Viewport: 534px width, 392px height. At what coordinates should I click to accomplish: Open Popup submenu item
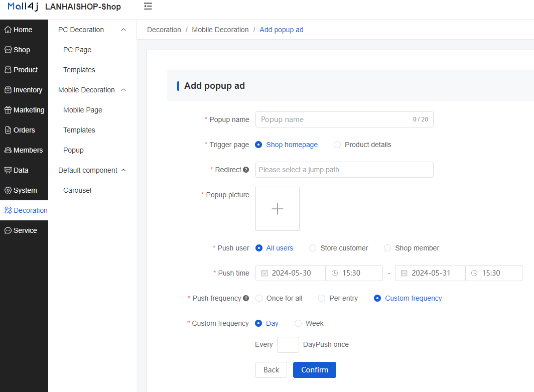pos(73,150)
